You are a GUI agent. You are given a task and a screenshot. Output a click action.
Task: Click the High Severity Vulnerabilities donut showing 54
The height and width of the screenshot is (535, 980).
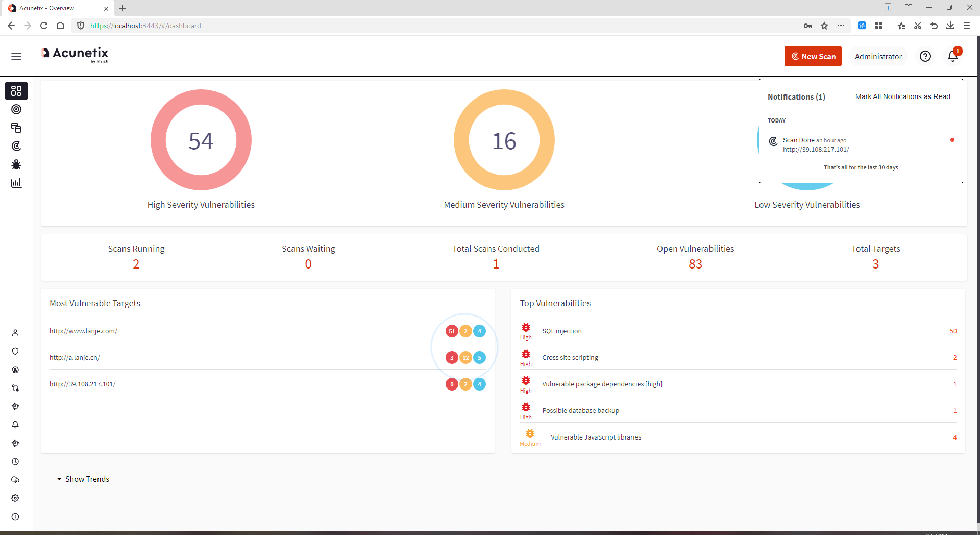coord(201,140)
